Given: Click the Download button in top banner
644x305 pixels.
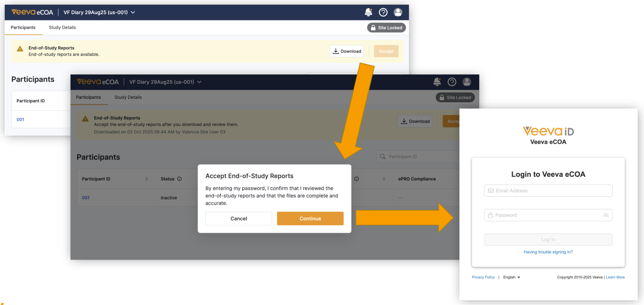Looking at the screenshot, I should (347, 51).
